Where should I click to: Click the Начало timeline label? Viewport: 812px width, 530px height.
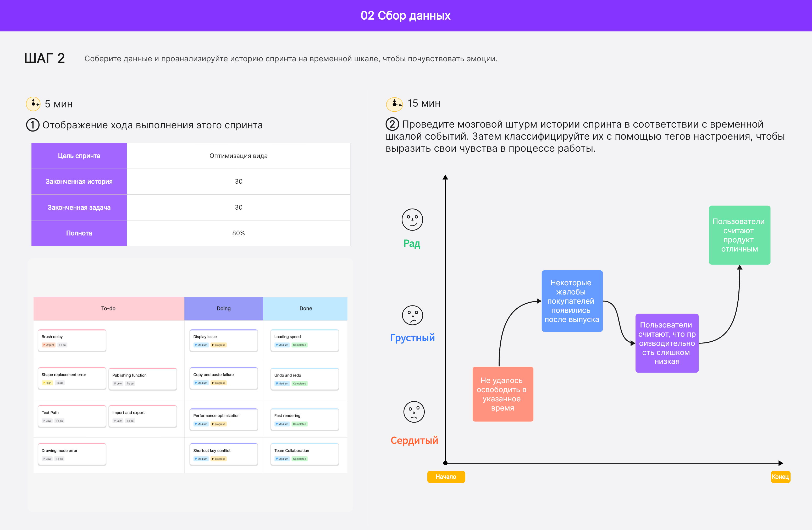click(x=446, y=477)
